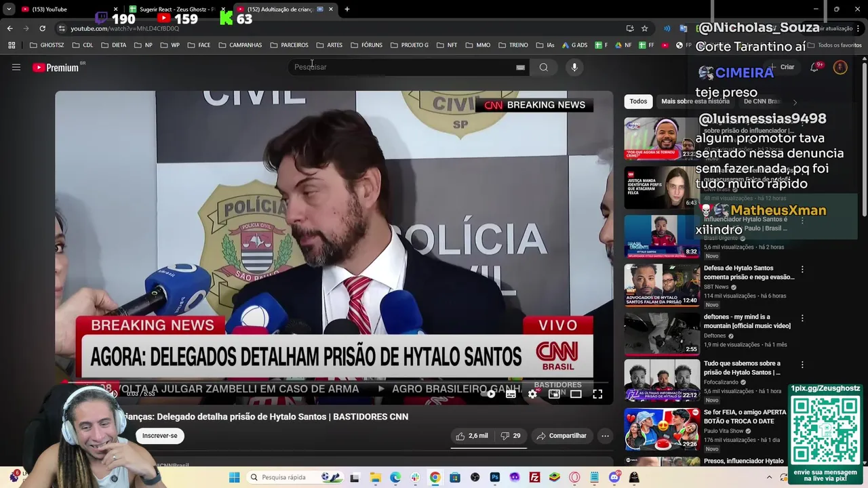Screen dimensions: 868x488
Task: Click the Criar button
Action: pos(782,67)
